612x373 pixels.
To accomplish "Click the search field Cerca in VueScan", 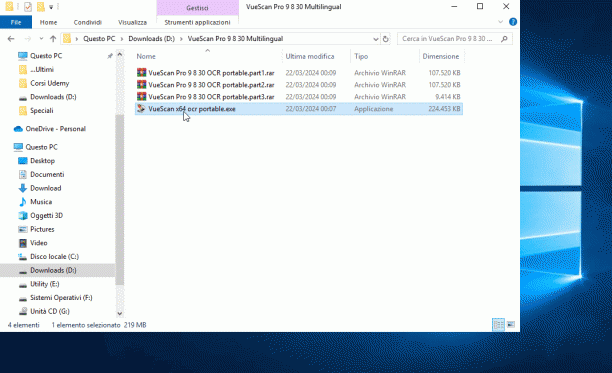I will click(447, 39).
